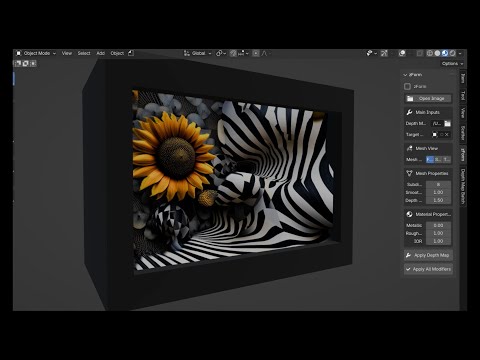Switch to material preview shading
Screen dimensions: 480x360
pos(445,53)
